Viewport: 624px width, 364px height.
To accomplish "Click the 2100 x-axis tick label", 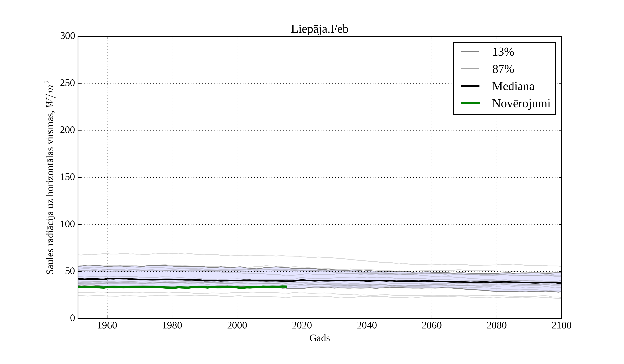I will pos(561,325).
